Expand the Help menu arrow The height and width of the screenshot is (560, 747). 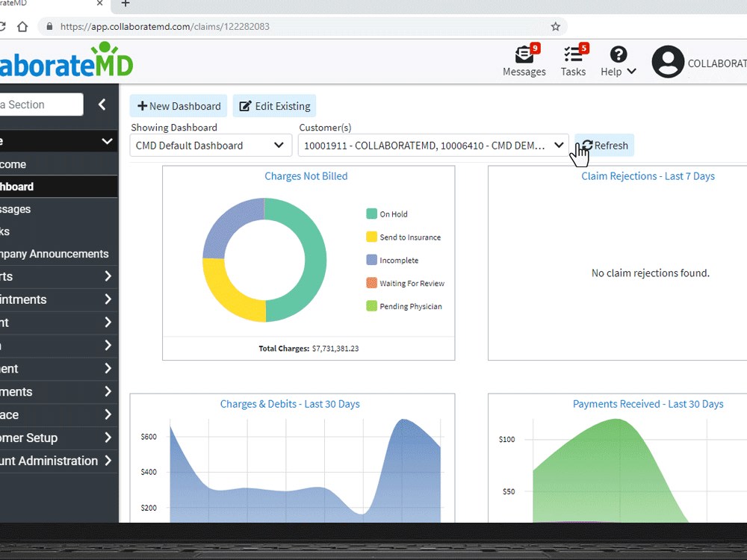(x=632, y=72)
